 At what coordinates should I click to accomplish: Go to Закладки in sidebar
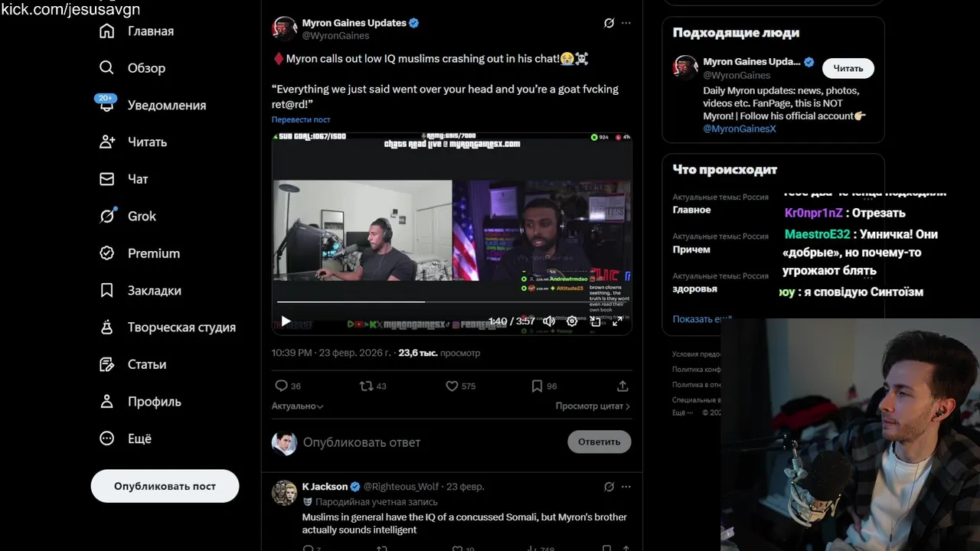(140, 290)
